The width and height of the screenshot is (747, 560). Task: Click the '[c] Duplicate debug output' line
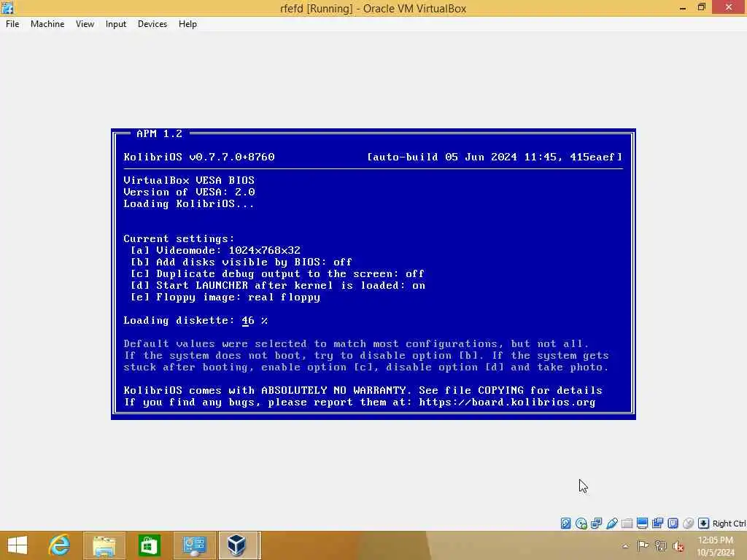[277, 274]
